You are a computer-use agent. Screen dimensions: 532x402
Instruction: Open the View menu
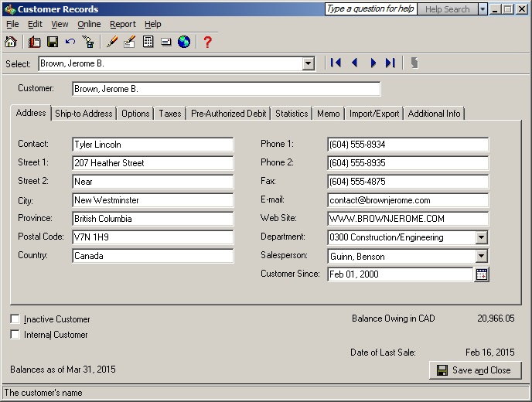60,25
